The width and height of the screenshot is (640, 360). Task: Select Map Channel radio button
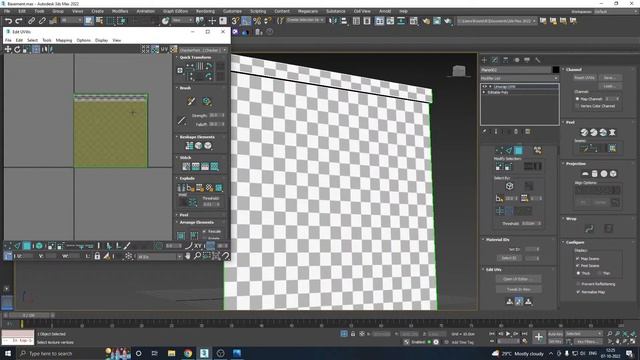578,99
